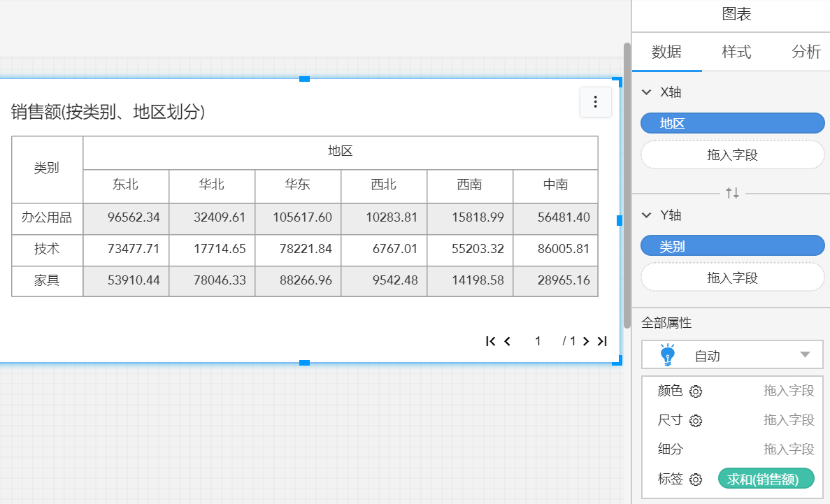Open color settings gear icon
Image resolution: width=830 pixels, height=504 pixels.
click(x=696, y=391)
